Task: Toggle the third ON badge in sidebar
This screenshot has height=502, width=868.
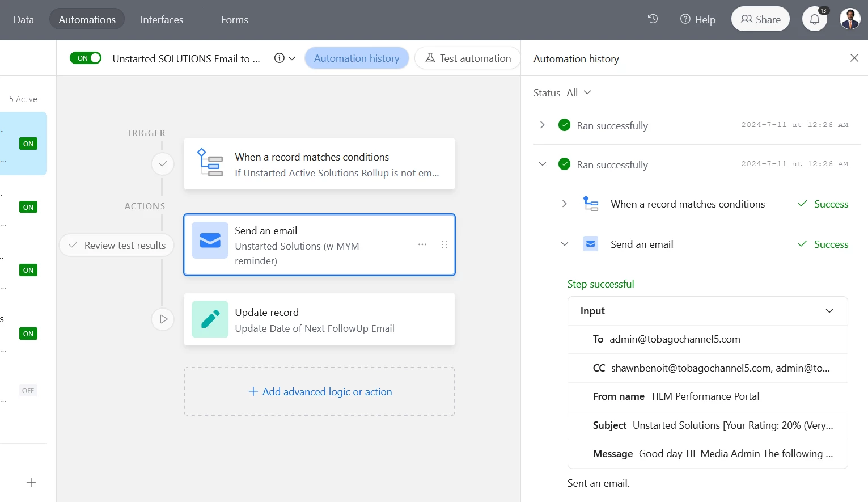Action: coord(28,270)
